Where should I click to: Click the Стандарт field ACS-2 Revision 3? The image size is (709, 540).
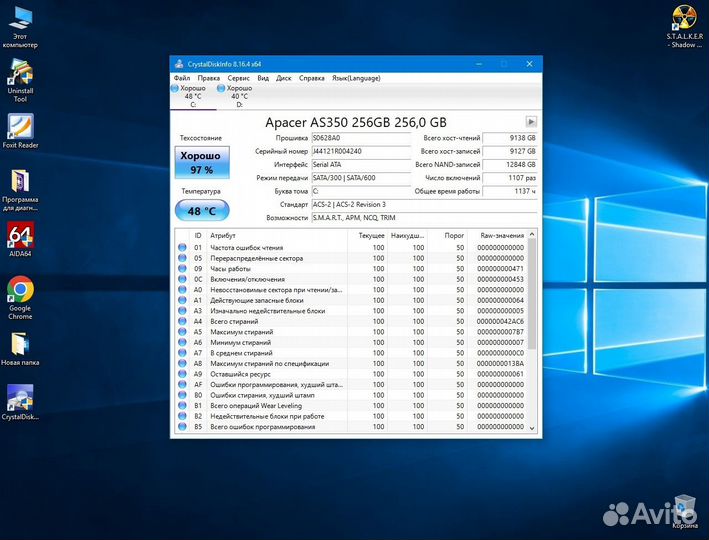(424, 204)
